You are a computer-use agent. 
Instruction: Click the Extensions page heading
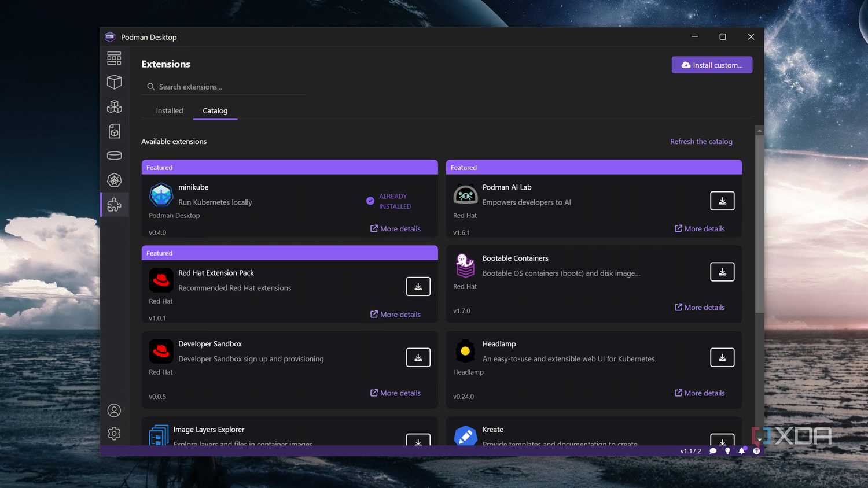165,64
